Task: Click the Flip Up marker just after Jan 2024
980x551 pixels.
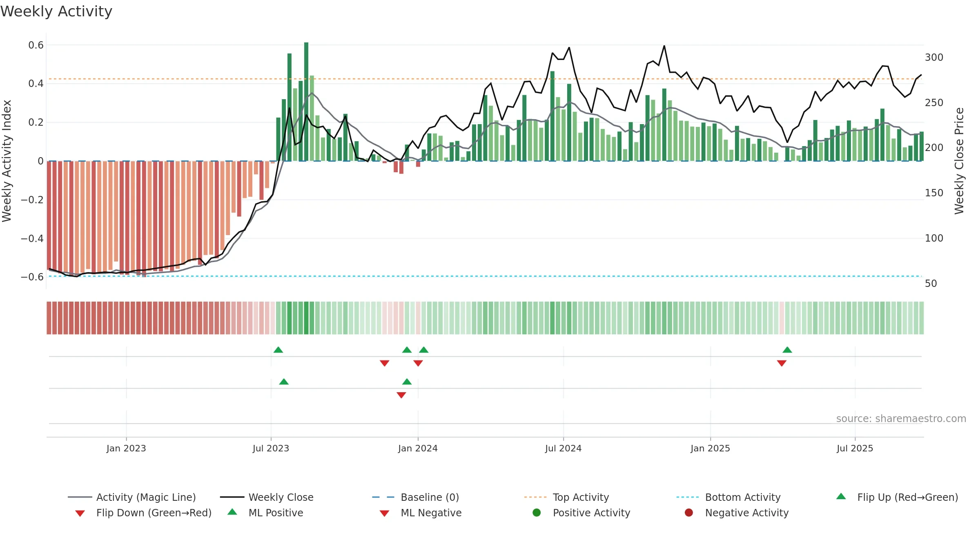Action: click(424, 350)
